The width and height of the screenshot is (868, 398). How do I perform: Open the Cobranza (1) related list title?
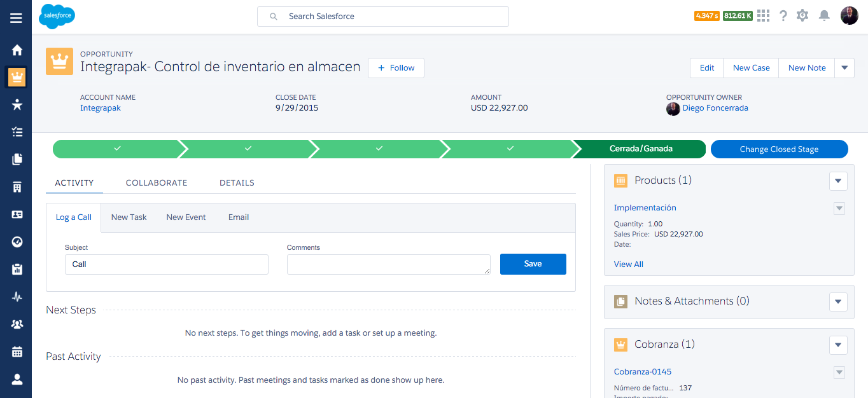[664, 345]
